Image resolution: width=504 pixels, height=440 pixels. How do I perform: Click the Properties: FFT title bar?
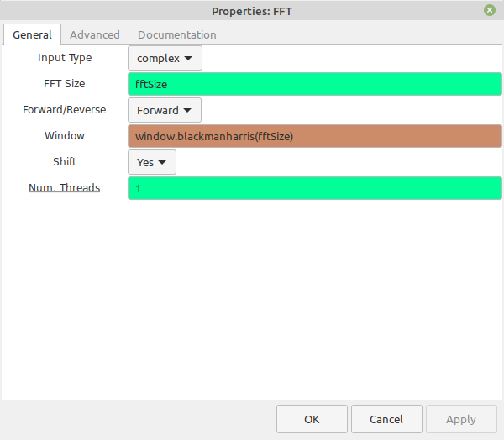(x=252, y=11)
